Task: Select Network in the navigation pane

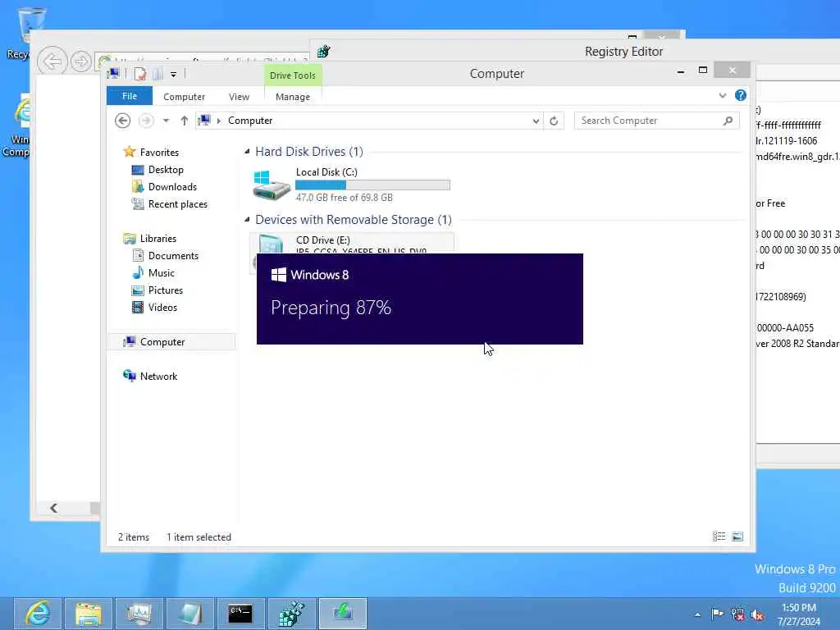Action: click(158, 376)
